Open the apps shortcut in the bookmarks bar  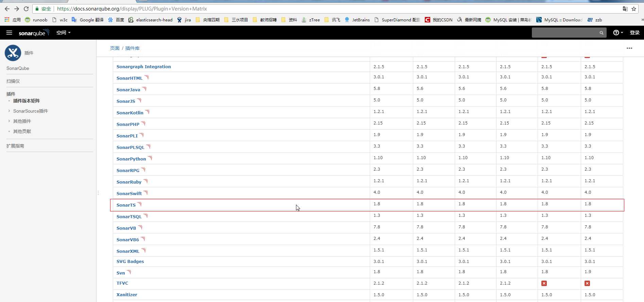13,20
